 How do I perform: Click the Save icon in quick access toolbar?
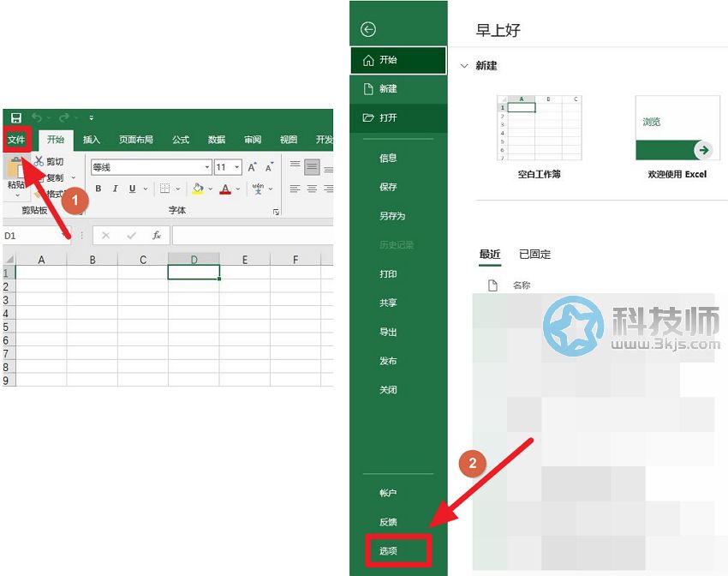point(16,117)
